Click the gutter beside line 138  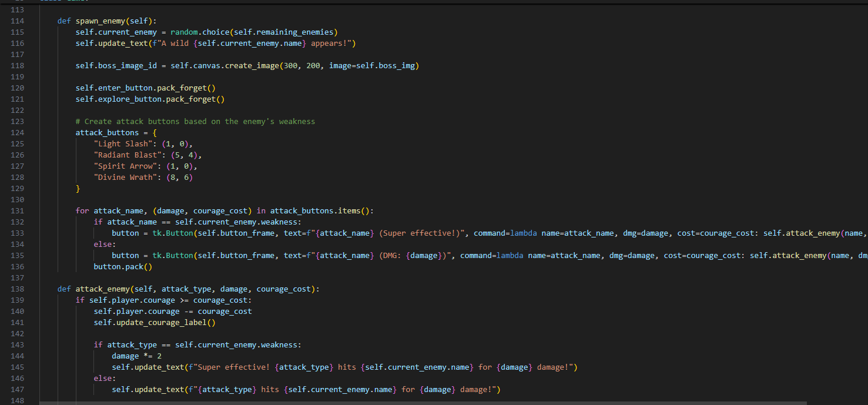[x=18, y=289]
